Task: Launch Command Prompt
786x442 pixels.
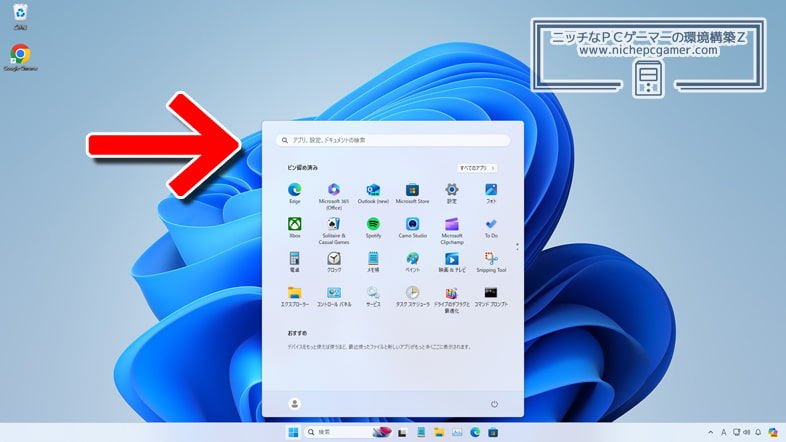Action: [491, 296]
